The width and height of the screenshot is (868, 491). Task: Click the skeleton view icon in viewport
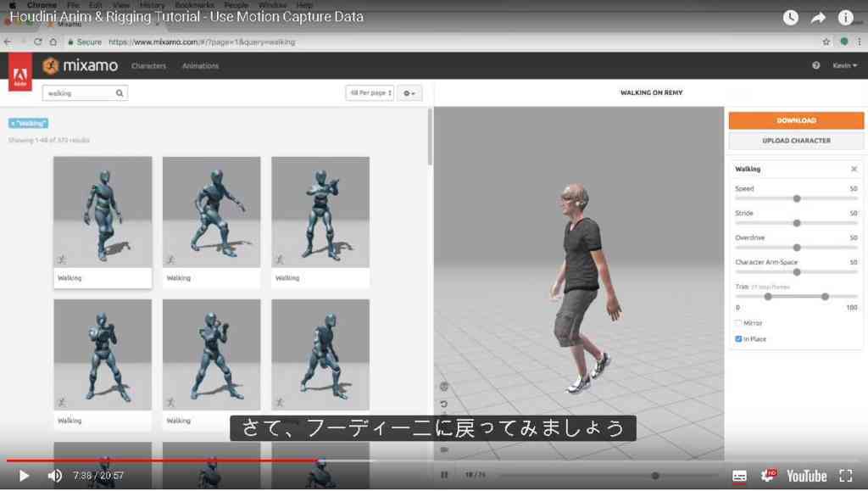tap(444, 387)
